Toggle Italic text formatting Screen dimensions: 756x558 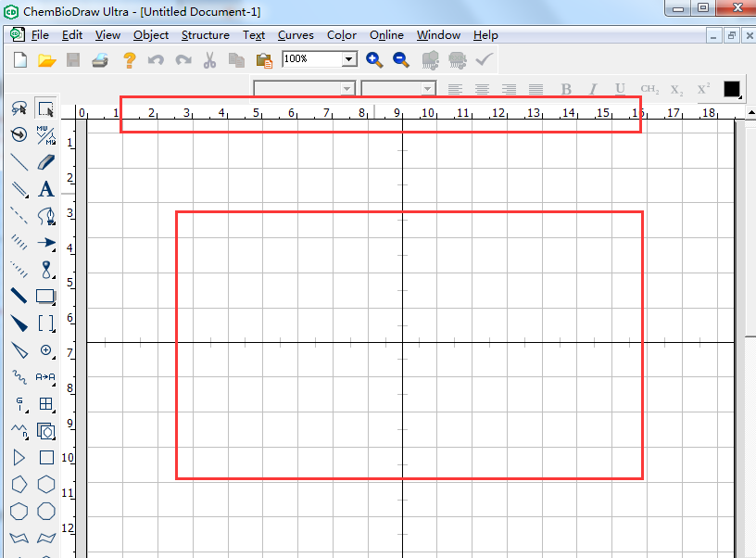(593, 89)
